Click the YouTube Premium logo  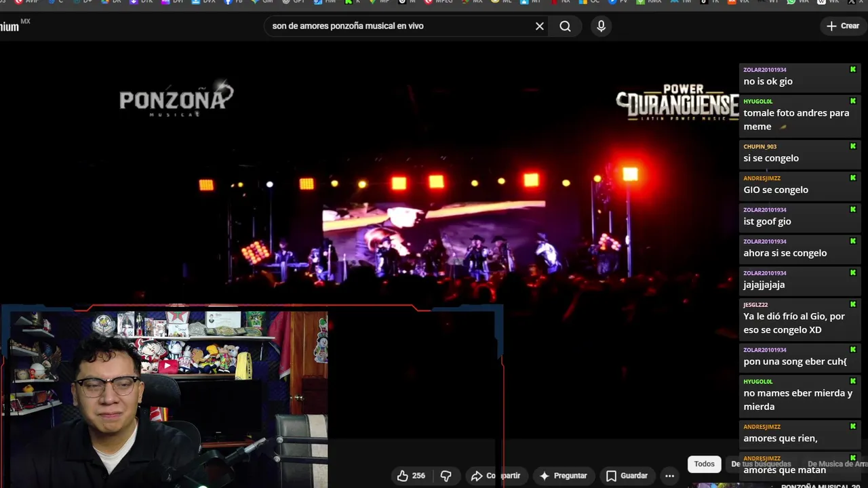pos(15,26)
